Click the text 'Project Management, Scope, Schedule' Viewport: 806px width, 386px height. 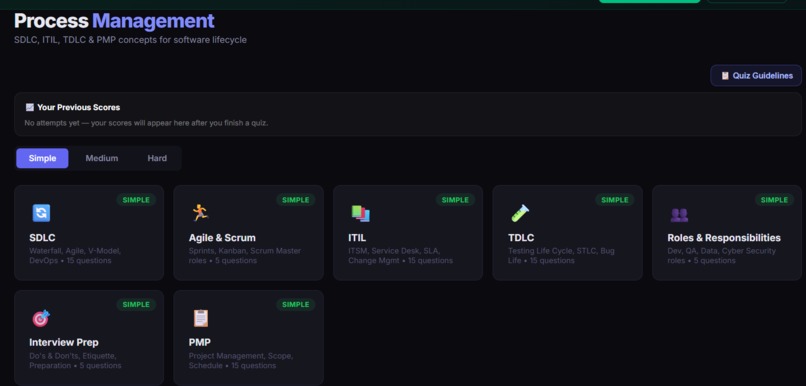pyautogui.click(x=241, y=360)
